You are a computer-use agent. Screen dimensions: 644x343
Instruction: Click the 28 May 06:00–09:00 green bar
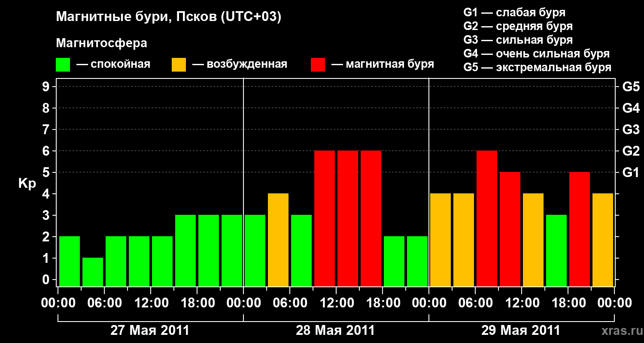click(301, 250)
